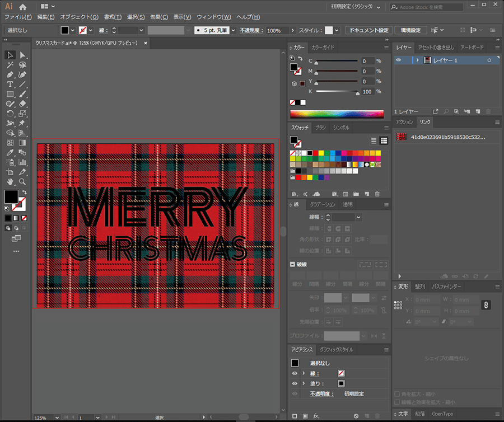
Task: Open the オブジェクト menu
Action: click(80, 17)
